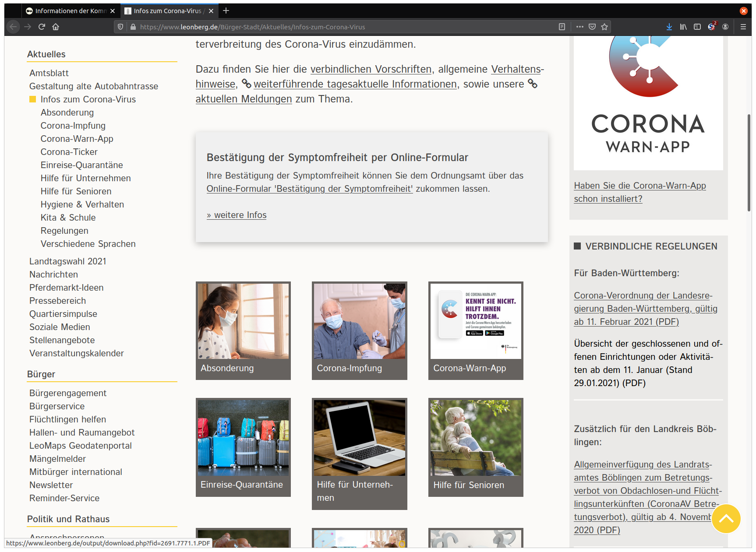Open 'Übersicht der geschlossenen' Einrichtungen PDF text
Image resolution: width=756 pixels, height=552 pixels.
pos(648,363)
